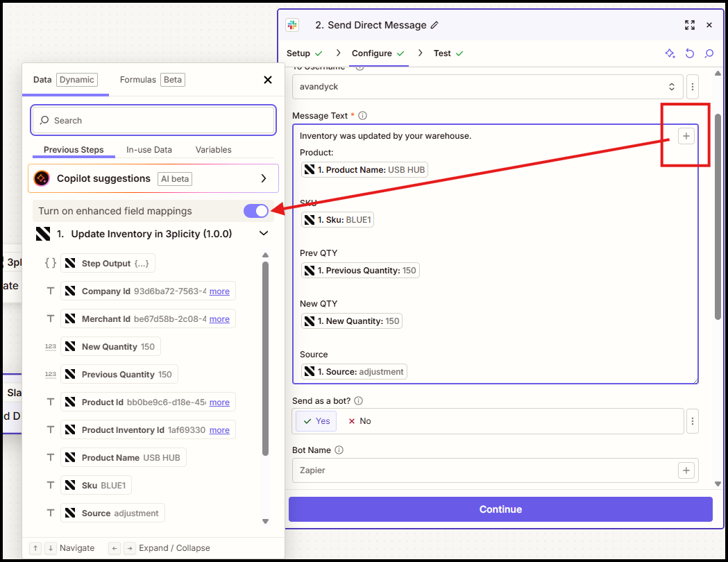The height and width of the screenshot is (562, 728).
Task: Click the undo/refresh arrow icon
Action: 689,53
